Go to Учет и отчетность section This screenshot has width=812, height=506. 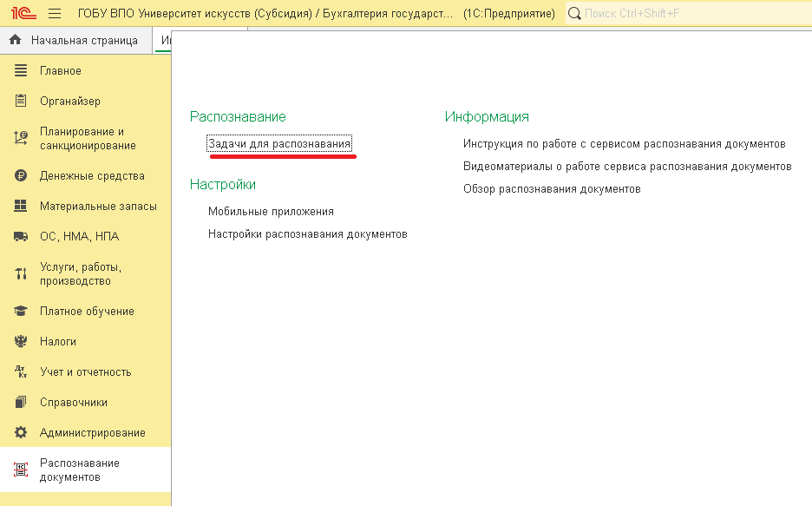pyautogui.click(x=85, y=372)
